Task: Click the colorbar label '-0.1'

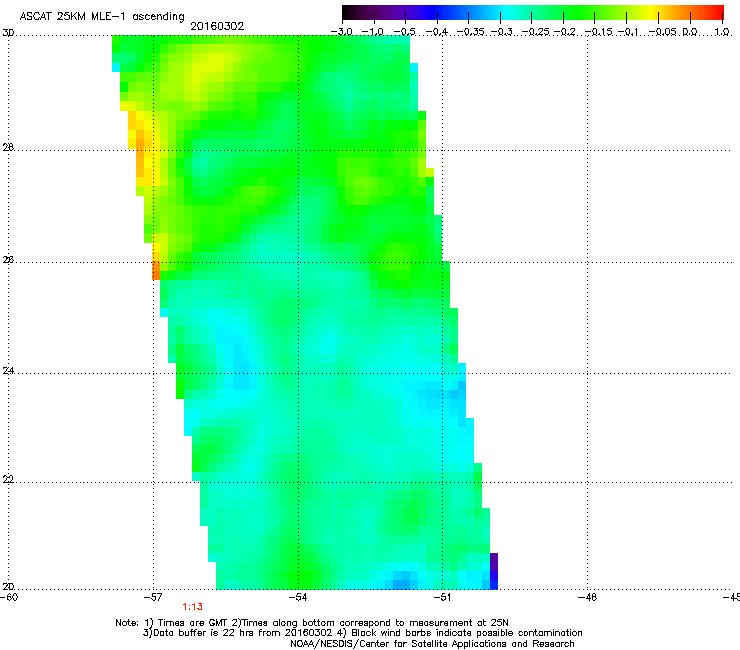Action: [628, 32]
